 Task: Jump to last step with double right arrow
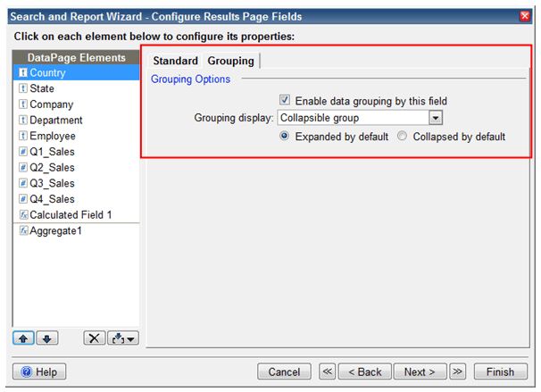(x=457, y=371)
